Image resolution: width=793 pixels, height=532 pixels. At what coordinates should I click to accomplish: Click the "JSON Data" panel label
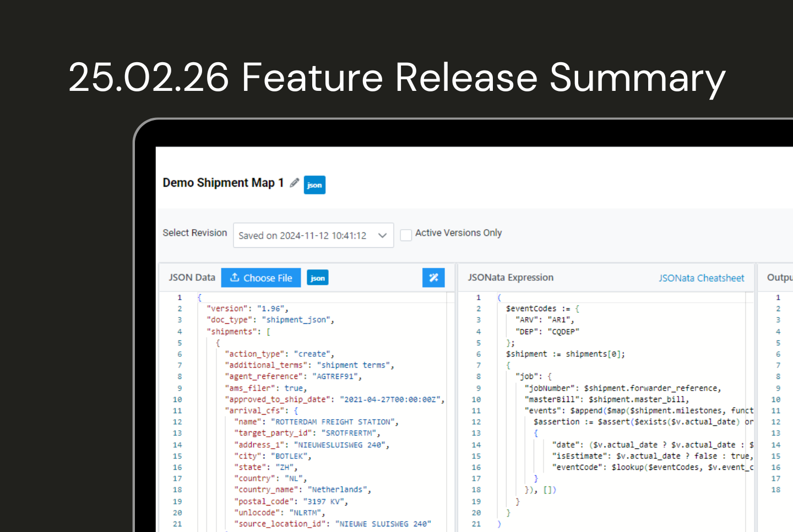[x=192, y=278]
